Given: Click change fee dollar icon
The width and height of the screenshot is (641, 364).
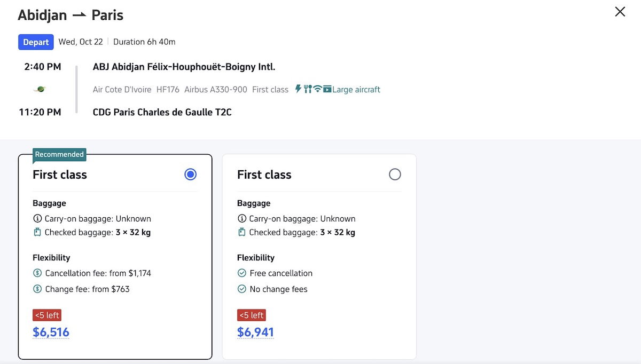Looking at the screenshot, I should pos(37,289).
